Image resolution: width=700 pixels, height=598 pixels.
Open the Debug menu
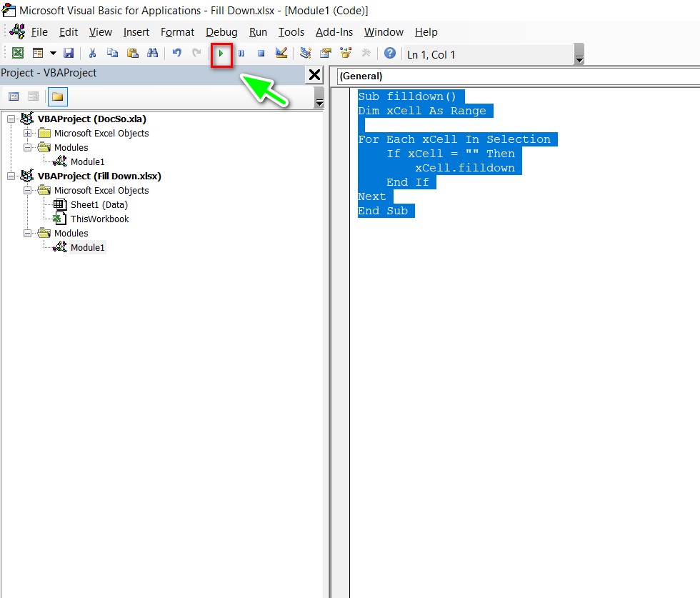221,32
